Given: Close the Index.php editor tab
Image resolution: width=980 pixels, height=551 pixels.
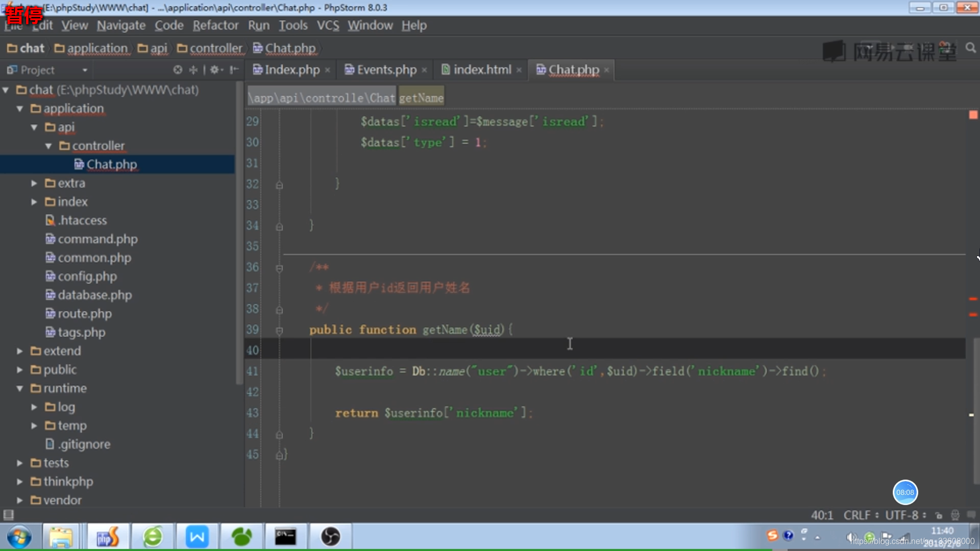Looking at the screenshot, I should click(x=327, y=70).
